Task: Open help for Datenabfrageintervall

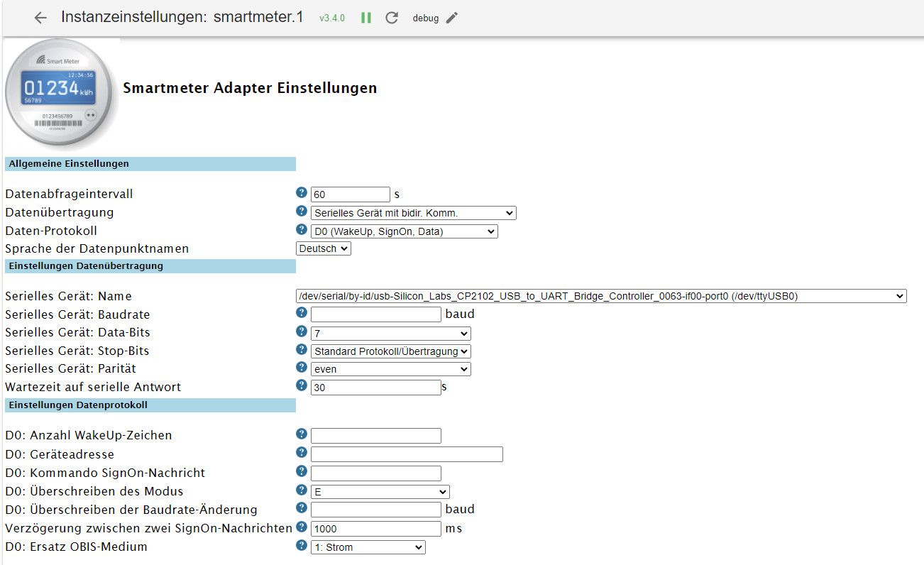Action: 302,192
